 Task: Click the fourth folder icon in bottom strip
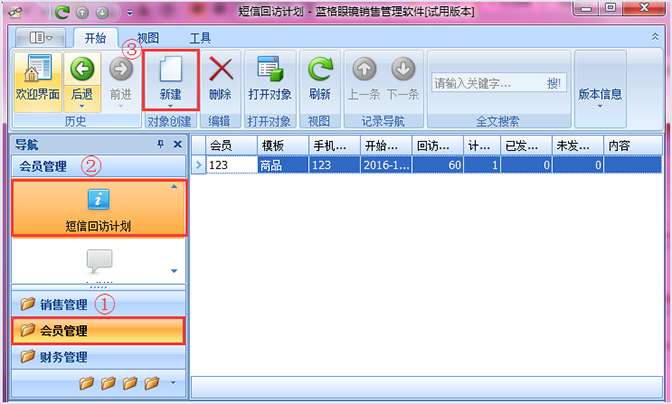(152, 383)
